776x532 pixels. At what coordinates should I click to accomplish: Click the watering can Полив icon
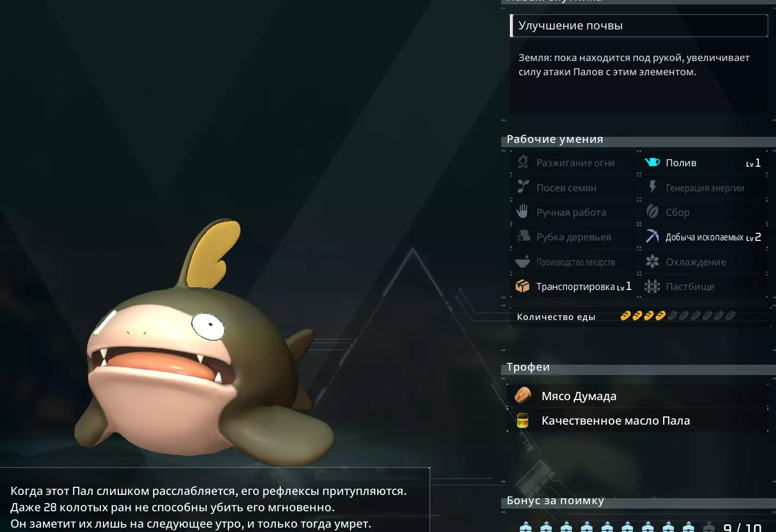(652, 162)
